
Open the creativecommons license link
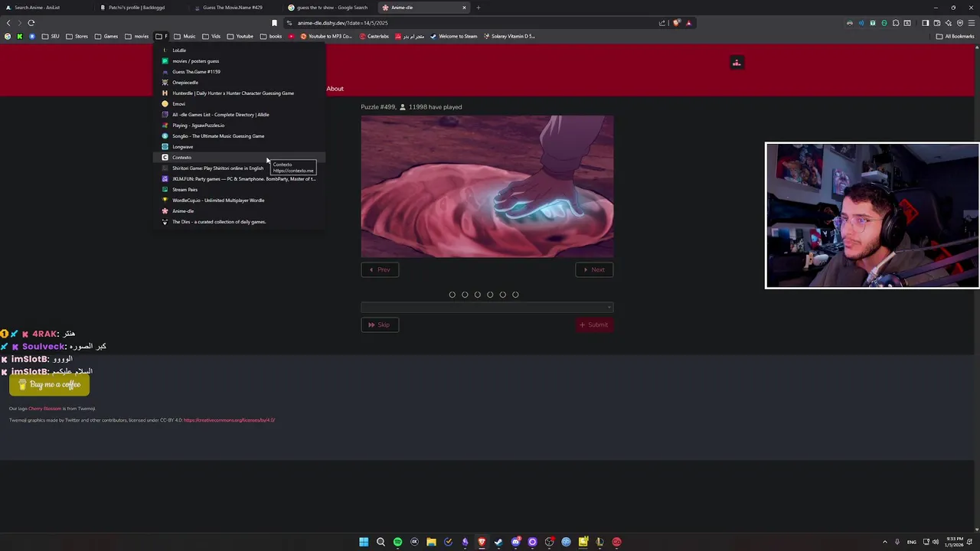pyautogui.click(x=229, y=420)
